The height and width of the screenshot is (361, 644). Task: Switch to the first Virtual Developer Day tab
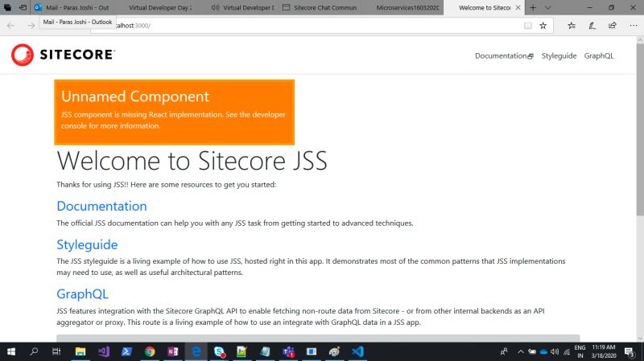tap(159, 7)
